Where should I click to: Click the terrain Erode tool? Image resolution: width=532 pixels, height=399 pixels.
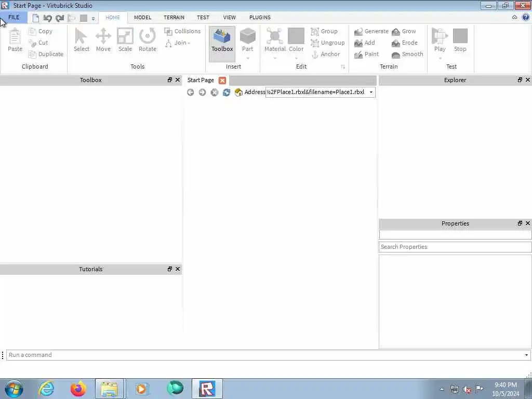(x=404, y=43)
